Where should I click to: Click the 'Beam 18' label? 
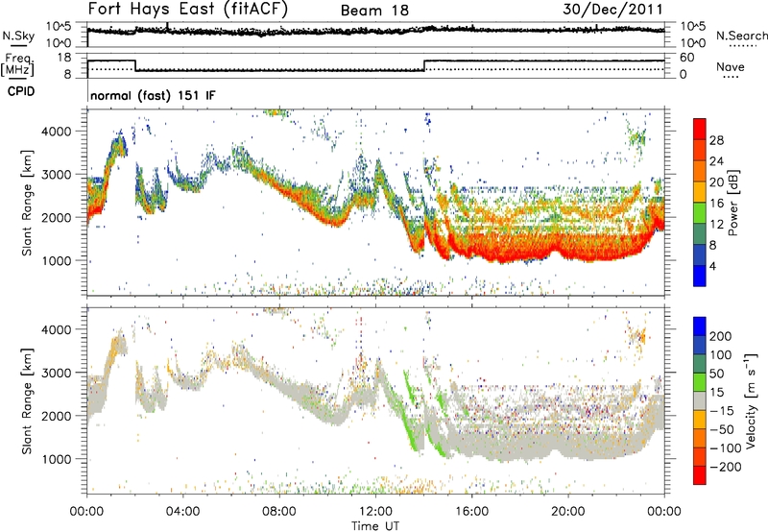[x=374, y=11]
